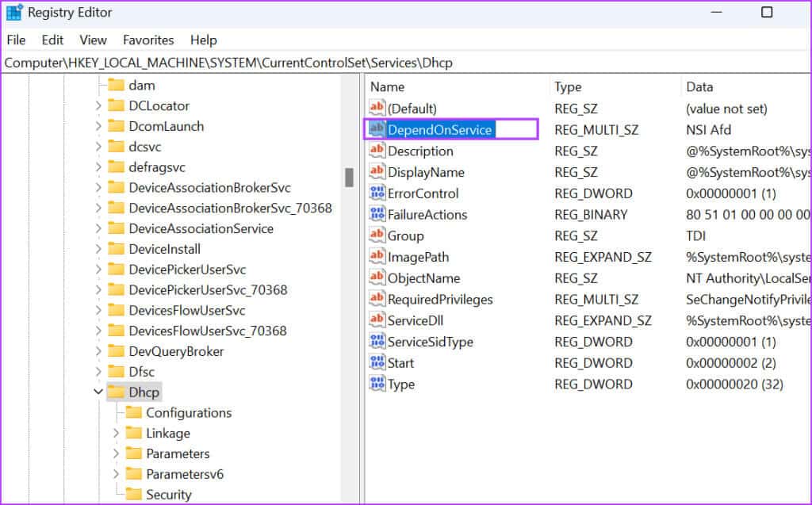The image size is (812, 505).
Task: Expand the Parametersv6 subkey
Action: [x=116, y=474]
